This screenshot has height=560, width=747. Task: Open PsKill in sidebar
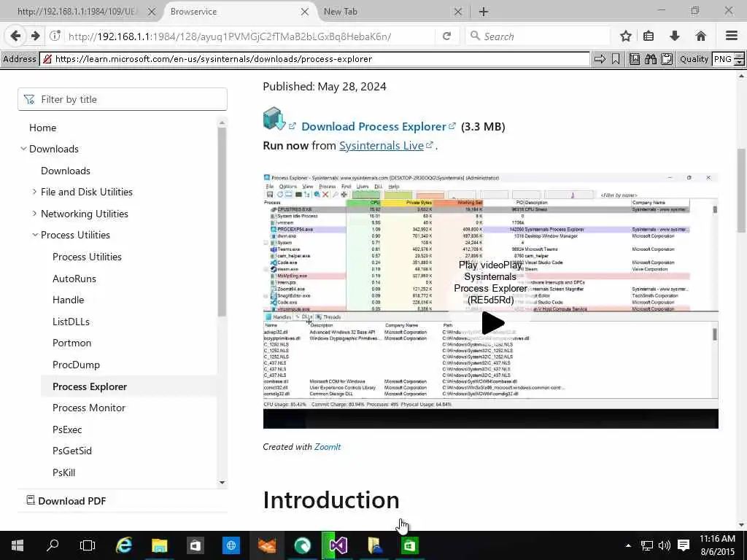click(64, 472)
